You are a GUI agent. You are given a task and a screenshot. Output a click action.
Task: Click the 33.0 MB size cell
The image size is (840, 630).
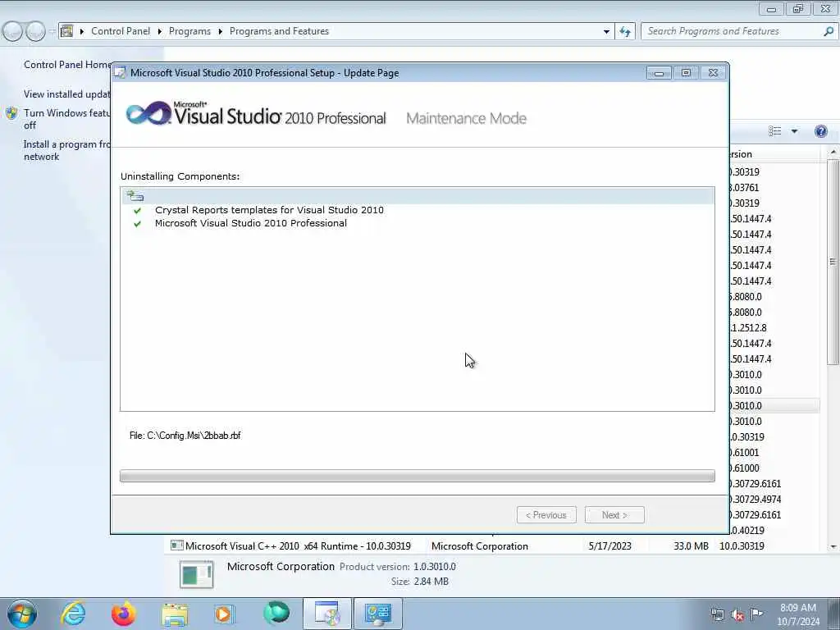tap(691, 546)
